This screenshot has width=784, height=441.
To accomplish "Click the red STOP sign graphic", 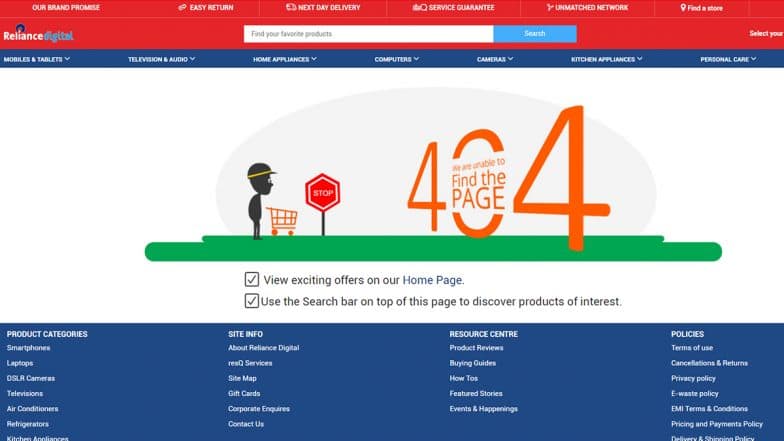I will coord(323,192).
